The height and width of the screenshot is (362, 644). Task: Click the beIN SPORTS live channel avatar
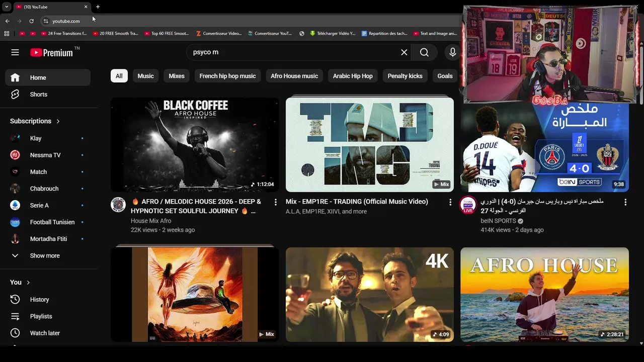pos(468,205)
